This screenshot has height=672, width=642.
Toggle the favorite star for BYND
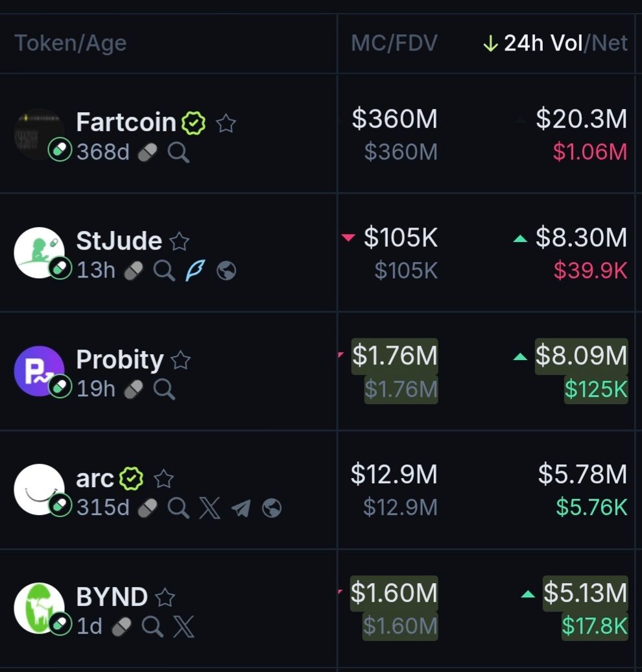pyautogui.click(x=165, y=597)
